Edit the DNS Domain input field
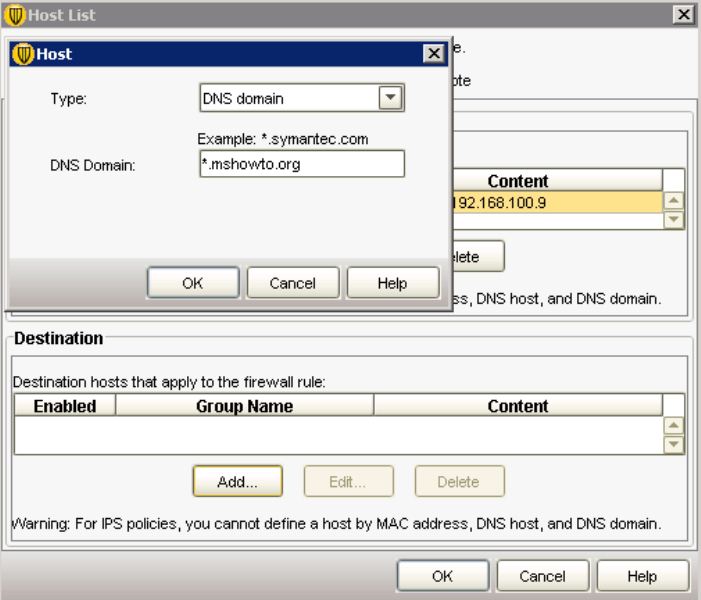 tap(302, 164)
